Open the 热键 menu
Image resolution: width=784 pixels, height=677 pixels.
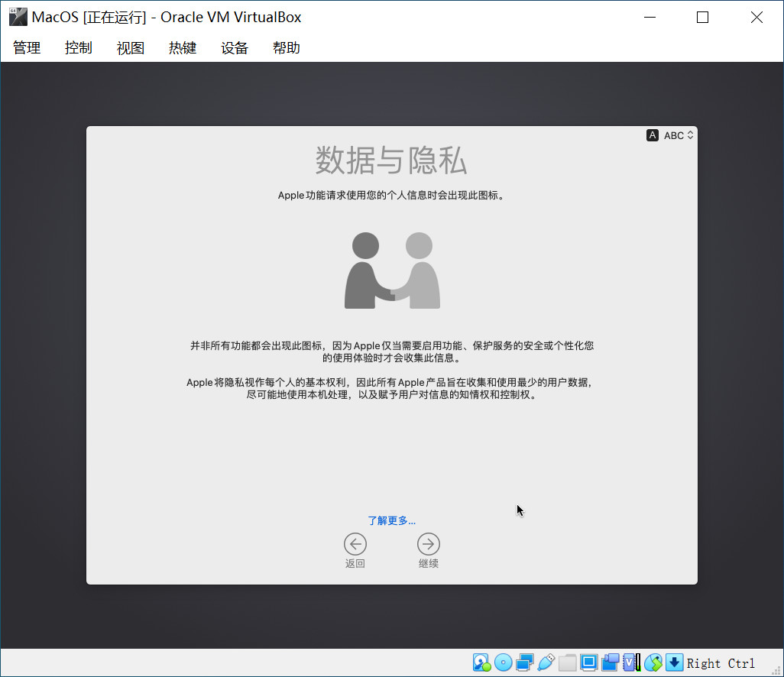(183, 48)
